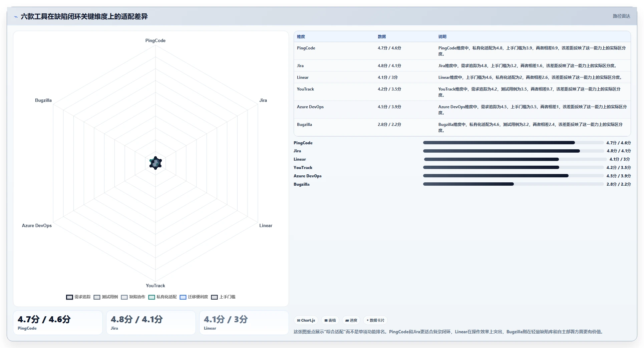Select the Linear table row name

303,77
